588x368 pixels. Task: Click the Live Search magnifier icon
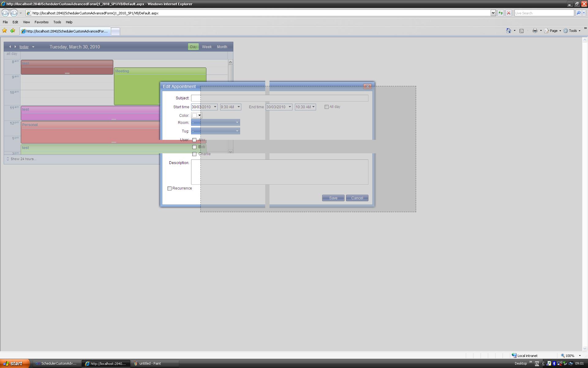tap(578, 13)
